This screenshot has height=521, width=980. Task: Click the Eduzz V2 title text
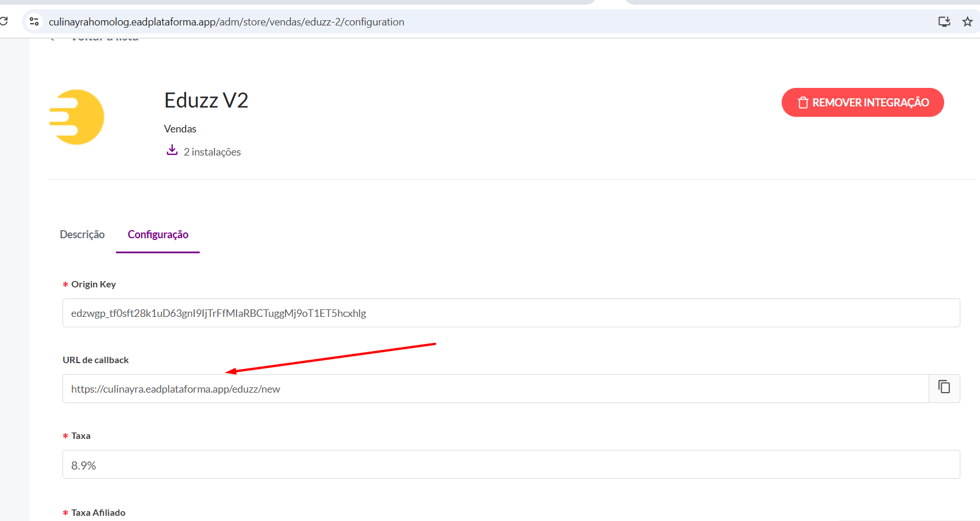[x=206, y=101]
